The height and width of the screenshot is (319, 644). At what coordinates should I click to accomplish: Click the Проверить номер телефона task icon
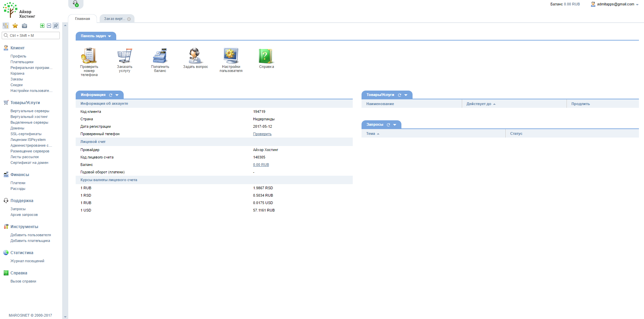(x=89, y=56)
